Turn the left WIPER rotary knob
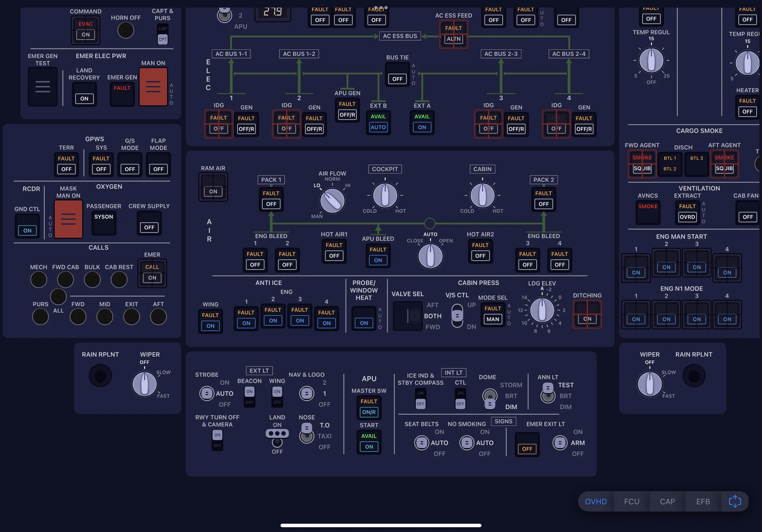Screen dimensions: 762x532 (x=144, y=384)
